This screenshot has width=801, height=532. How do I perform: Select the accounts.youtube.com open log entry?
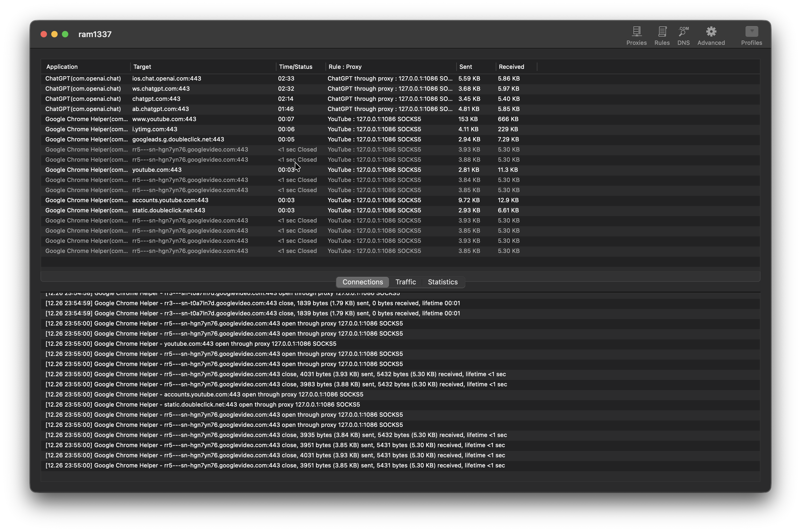[x=204, y=394]
